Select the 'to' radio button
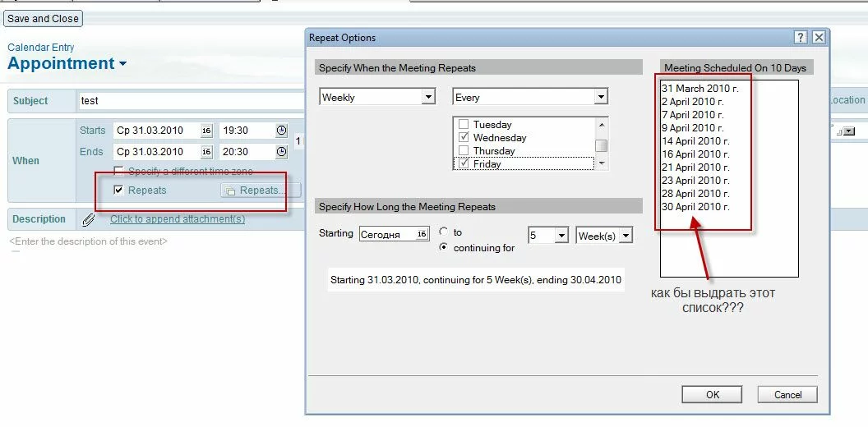 tap(444, 232)
